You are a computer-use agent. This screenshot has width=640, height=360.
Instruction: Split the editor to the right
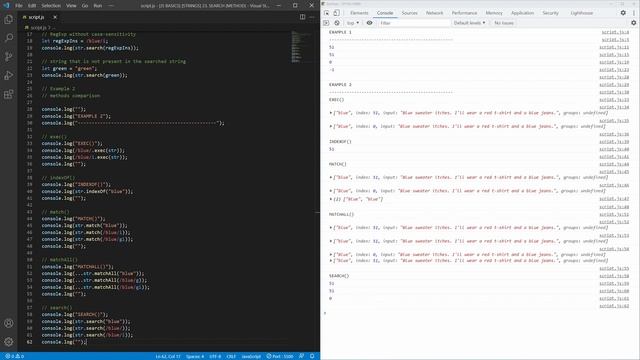[x=302, y=17]
